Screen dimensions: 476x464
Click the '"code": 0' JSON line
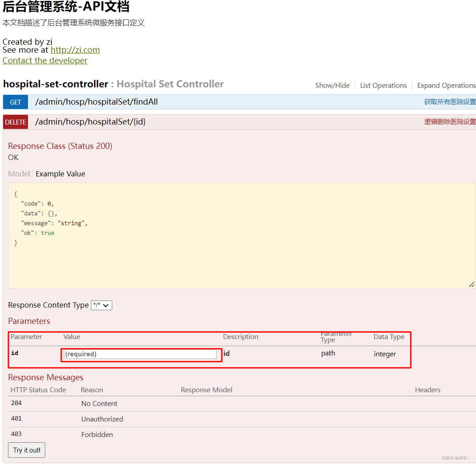pyautogui.click(x=37, y=204)
